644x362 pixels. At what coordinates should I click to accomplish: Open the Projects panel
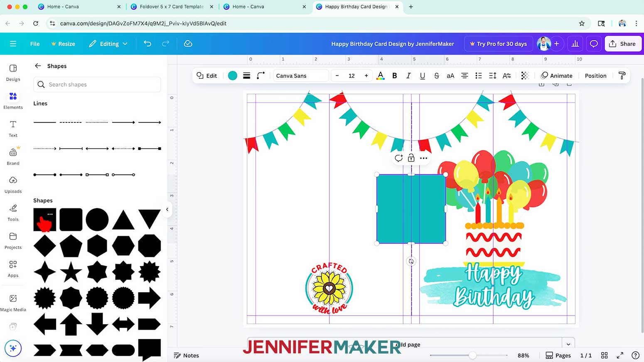pos(13,240)
